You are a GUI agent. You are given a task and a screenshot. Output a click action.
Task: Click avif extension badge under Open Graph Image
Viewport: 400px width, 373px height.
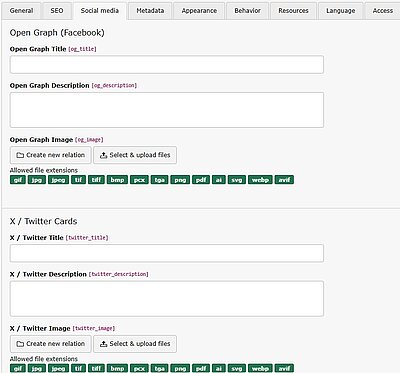(x=284, y=180)
